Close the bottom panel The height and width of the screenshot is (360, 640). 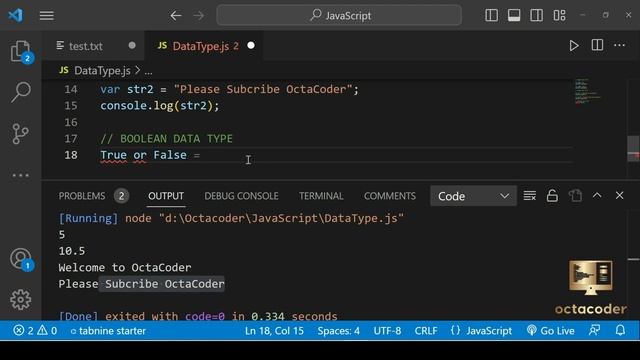pos(620,196)
